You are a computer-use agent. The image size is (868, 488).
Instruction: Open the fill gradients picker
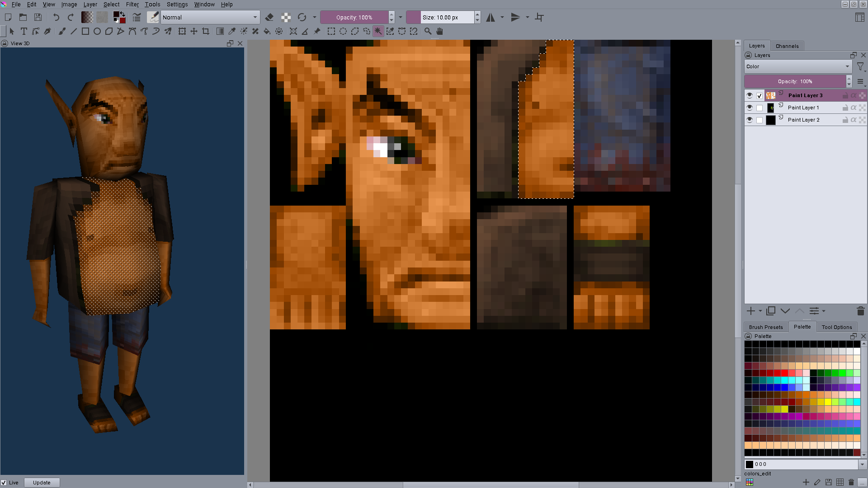click(x=87, y=18)
